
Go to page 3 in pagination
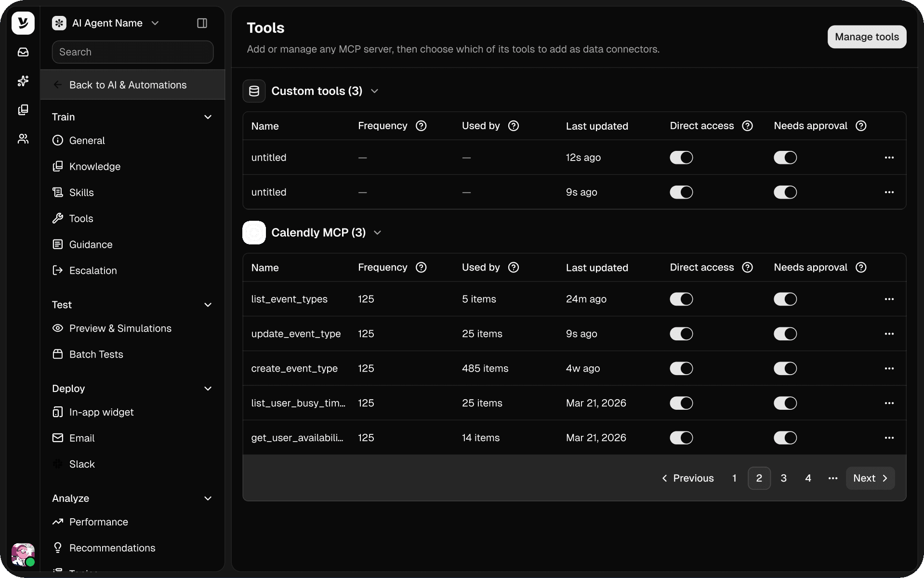pyautogui.click(x=784, y=478)
